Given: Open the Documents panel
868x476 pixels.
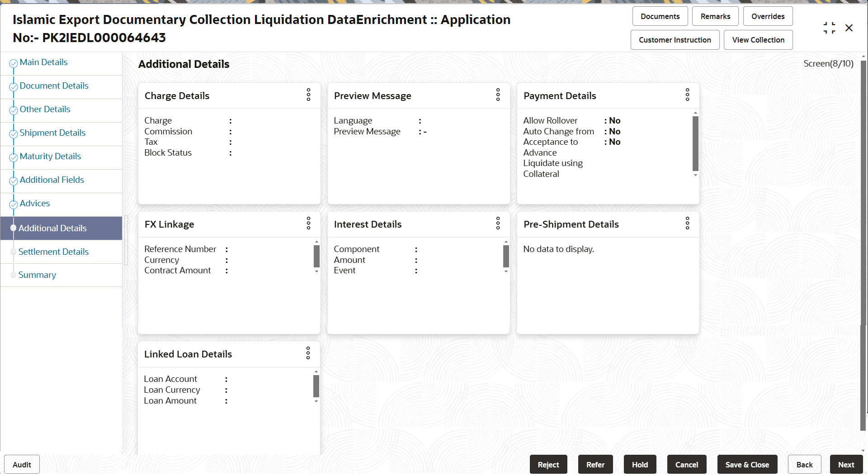Looking at the screenshot, I should tap(660, 16).
